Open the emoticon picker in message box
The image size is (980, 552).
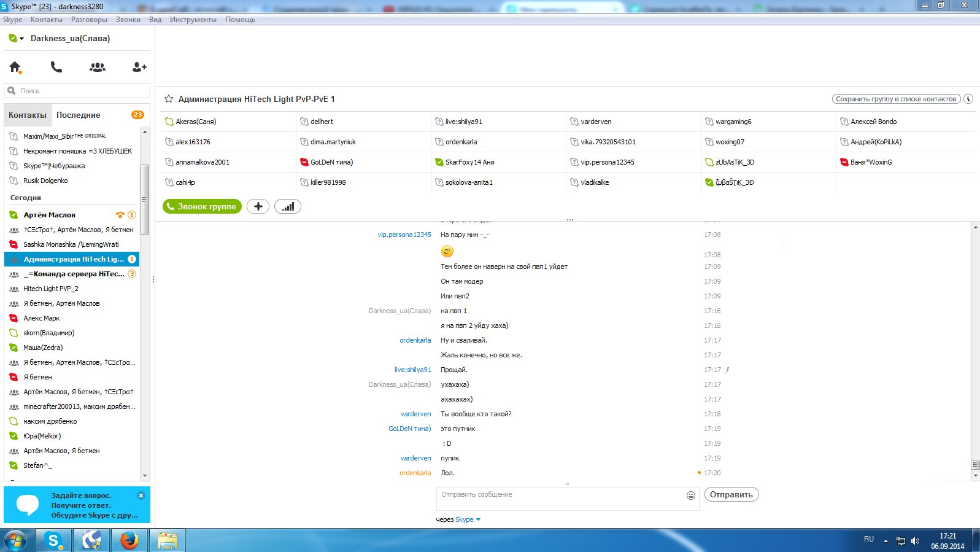[x=691, y=496]
